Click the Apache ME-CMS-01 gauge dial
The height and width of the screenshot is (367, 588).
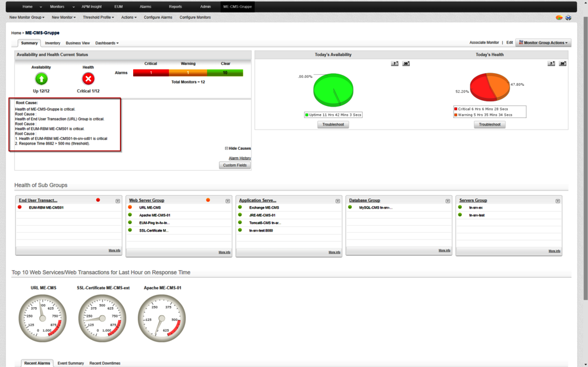tap(162, 319)
